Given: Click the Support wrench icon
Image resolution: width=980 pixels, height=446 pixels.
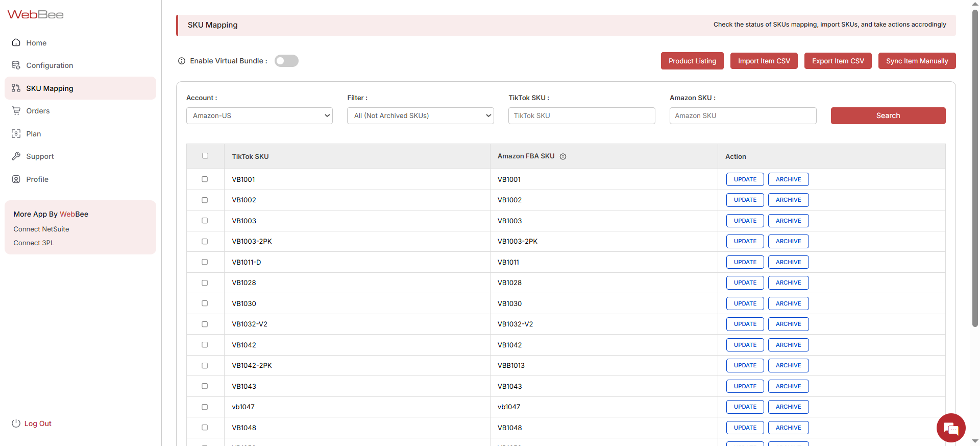Looking at the screenshot, I should click(x=16, y=156).
